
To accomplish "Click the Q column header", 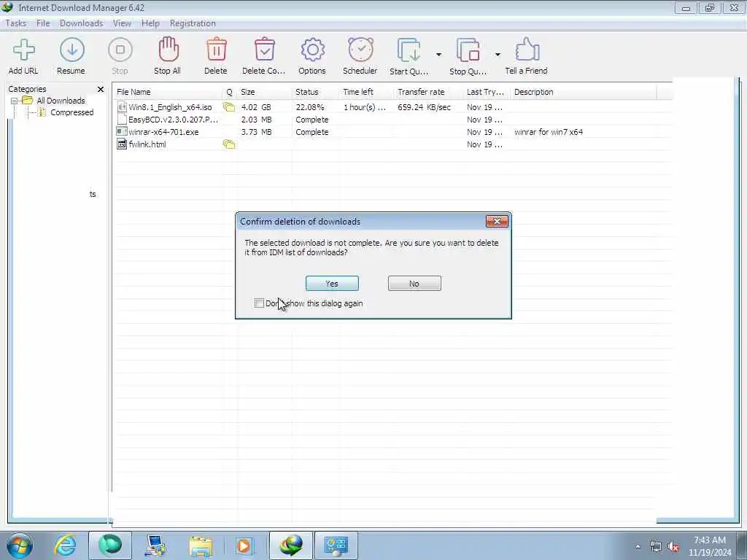I will coord(230,92).
